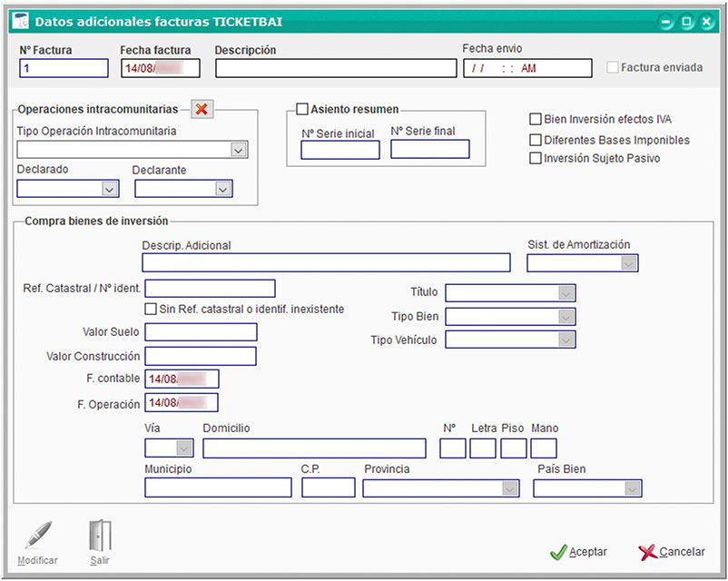
Task: Maximize the Datos adicionales window
Action: pyautogui.click(x=686, y=22)
